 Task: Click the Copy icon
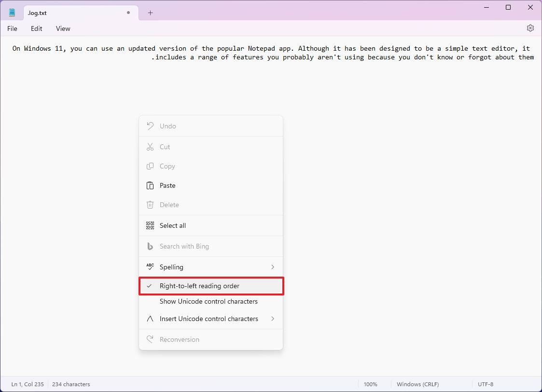point(150,166)
